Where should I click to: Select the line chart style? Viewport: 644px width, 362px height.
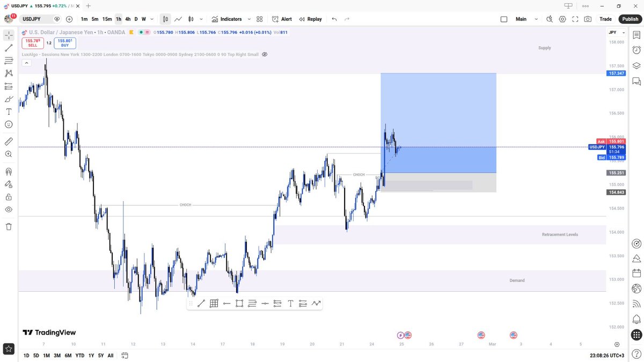click(x=178, y=19)
